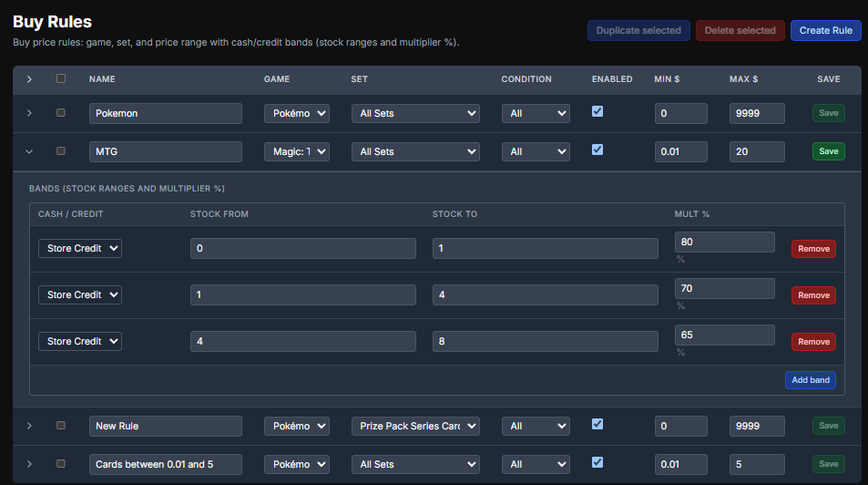Open Game dropdown for Cards between 0.01 and 5
Image resolution: width=868 pixels, height=485 pixels.
click(297, 464)
